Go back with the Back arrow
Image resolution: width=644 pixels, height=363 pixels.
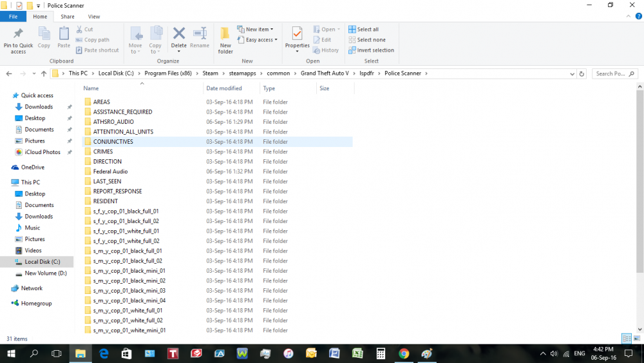pyautogui.click(x=9, y=74)
